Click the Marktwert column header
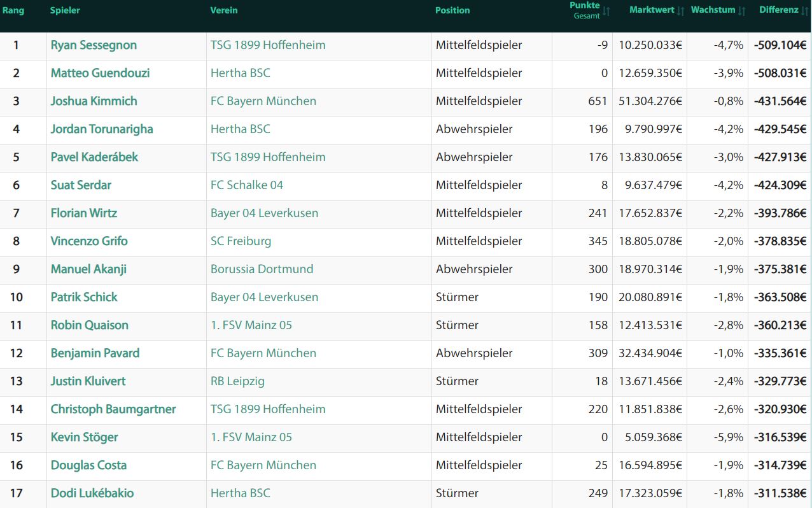This screenshot has width=812, height=508. click(652, 10)
